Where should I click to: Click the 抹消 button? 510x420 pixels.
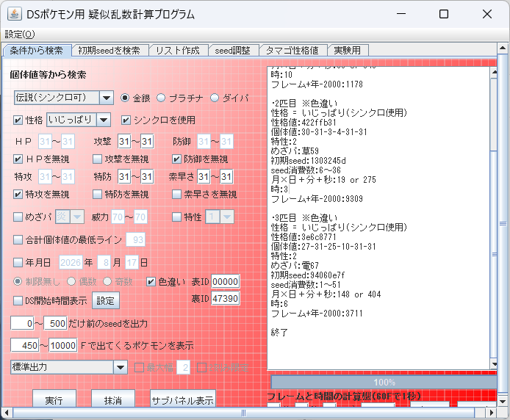pyautogui.click(x=113, y=400)
